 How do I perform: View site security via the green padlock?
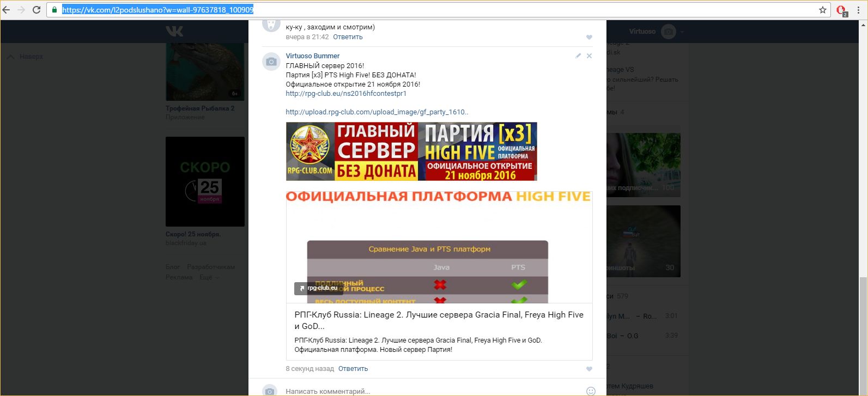54,10
